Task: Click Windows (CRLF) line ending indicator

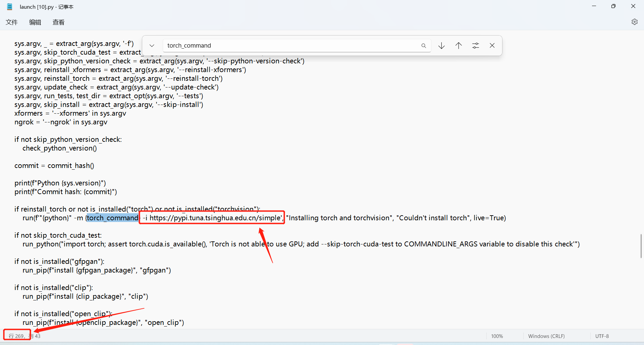Action: click(x=546, y=336)
